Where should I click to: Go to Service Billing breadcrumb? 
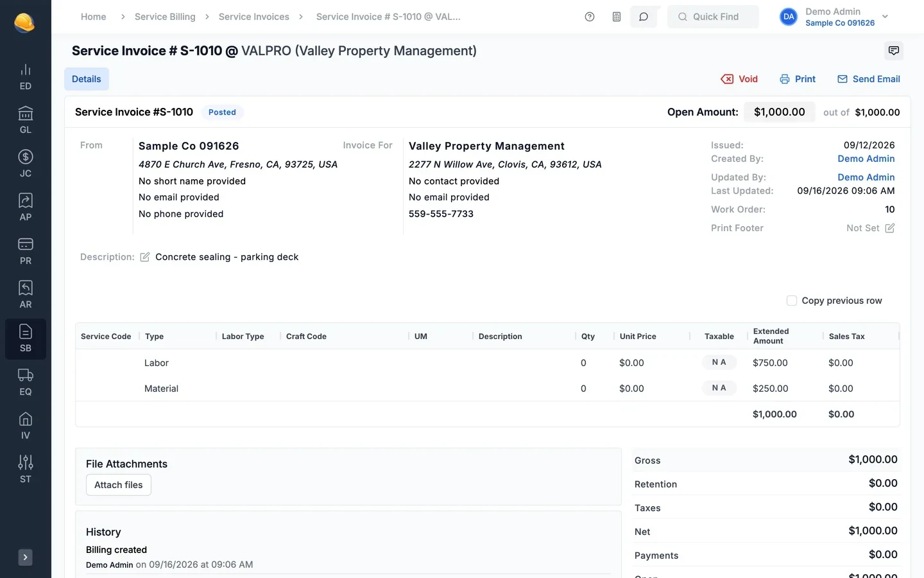(165, 17)
